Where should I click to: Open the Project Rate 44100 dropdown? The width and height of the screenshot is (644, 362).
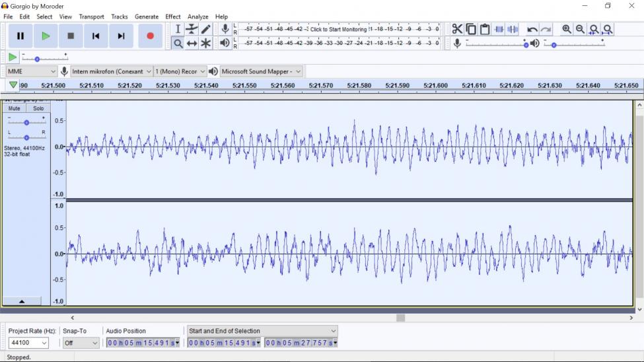tap(28, 343)
